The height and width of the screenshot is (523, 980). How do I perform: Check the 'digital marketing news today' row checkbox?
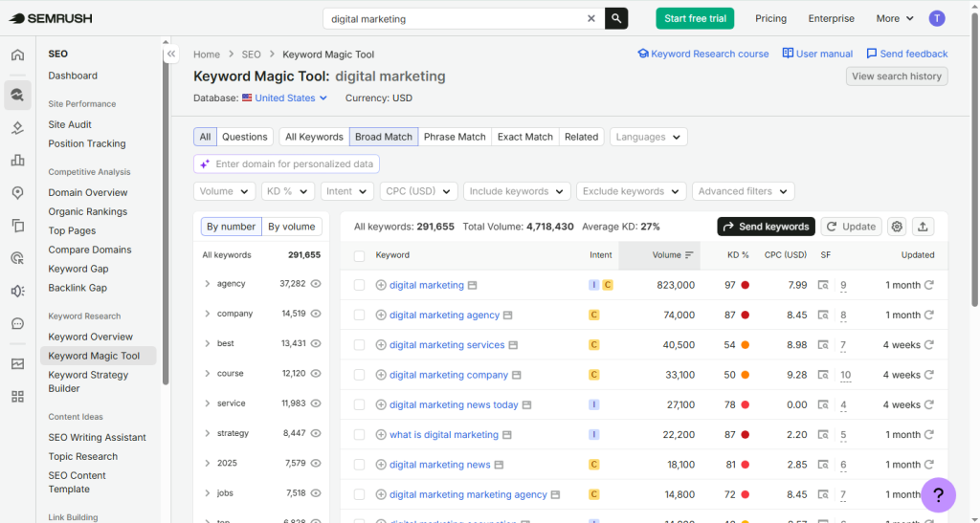[x=359, y=405]
